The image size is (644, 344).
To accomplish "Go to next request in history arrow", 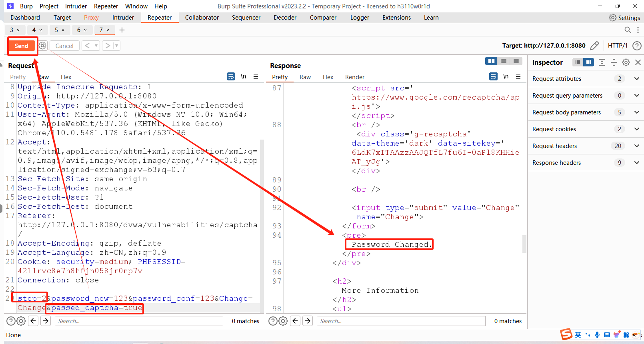I will 108,46.
